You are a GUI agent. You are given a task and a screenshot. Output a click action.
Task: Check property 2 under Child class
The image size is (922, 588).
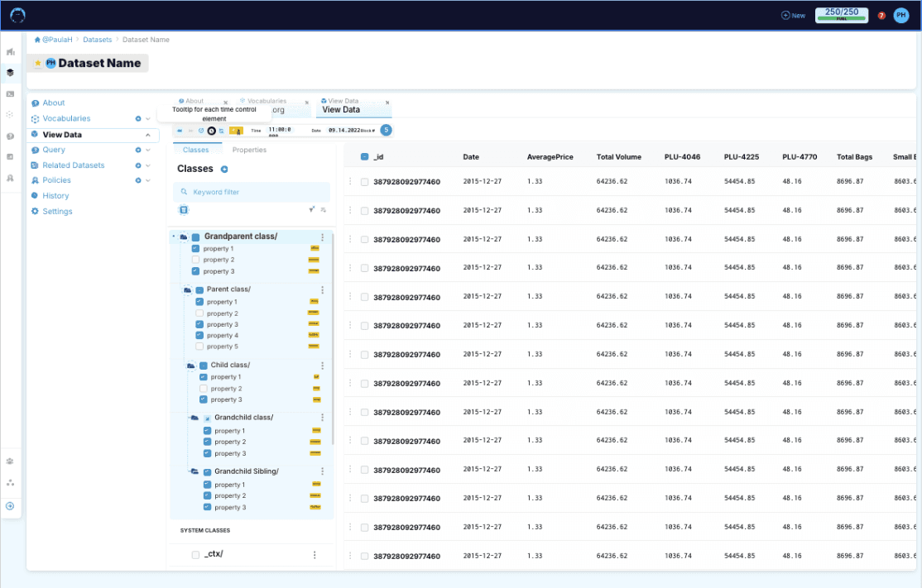pos(204,389)
